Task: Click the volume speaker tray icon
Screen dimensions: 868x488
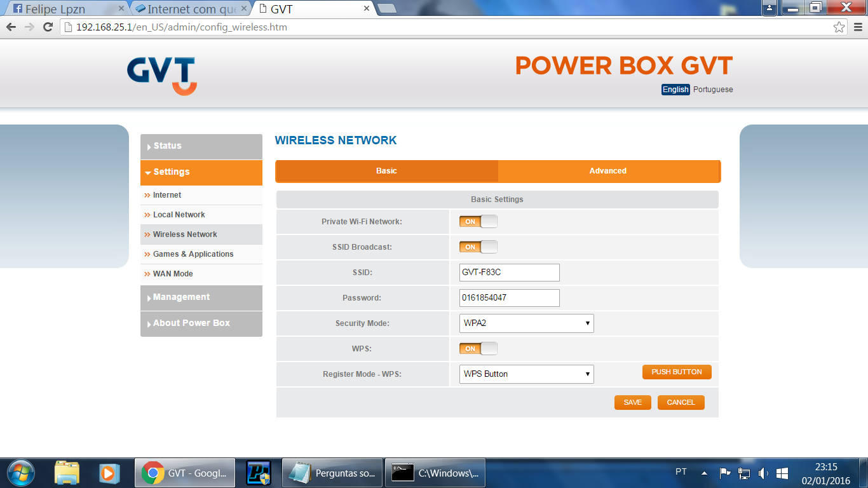Action: point(763,473)
